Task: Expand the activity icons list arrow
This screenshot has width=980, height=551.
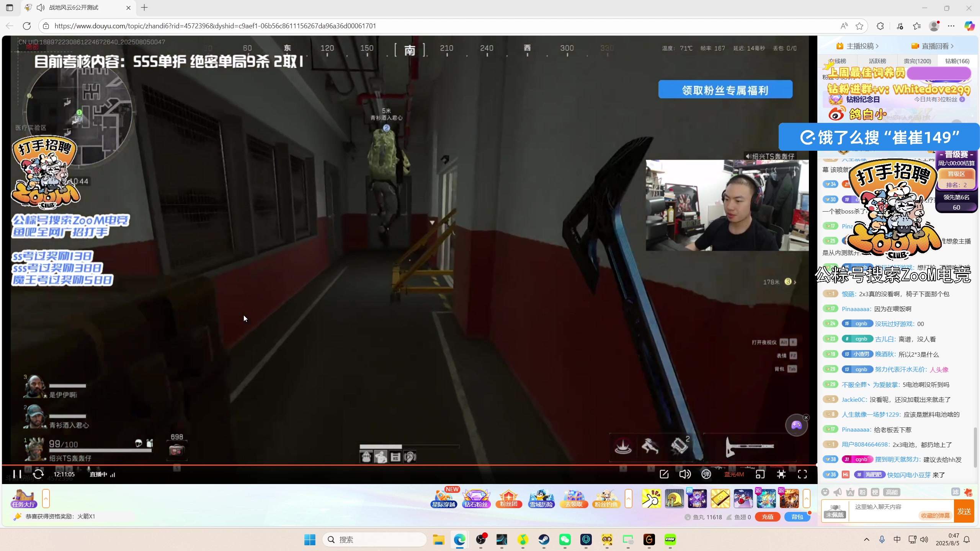Action: [629, 499]
